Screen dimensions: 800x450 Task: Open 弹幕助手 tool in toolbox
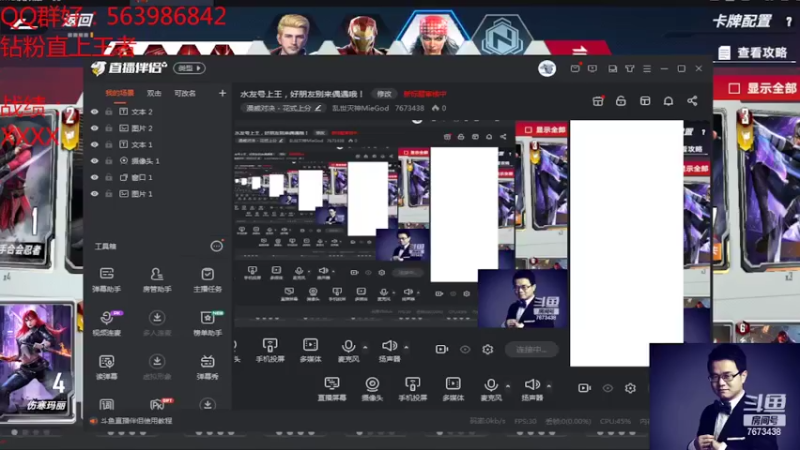point(107,280)
